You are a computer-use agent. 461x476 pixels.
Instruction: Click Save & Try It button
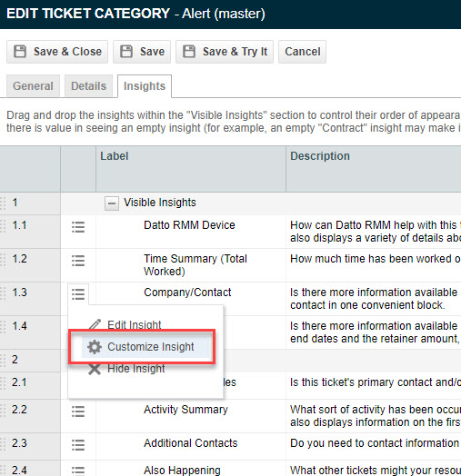pos(225,52)
